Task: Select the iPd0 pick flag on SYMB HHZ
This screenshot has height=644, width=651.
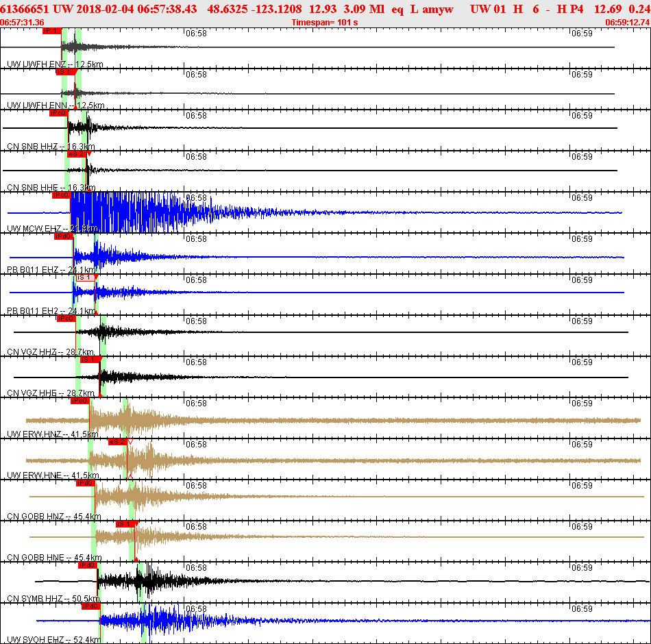Action: [88, 565]
